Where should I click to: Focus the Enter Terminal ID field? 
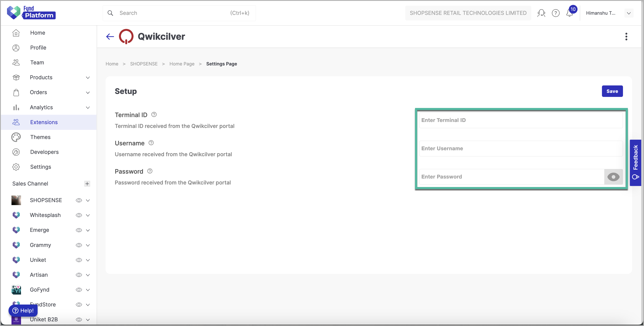[x=521, y=120]
